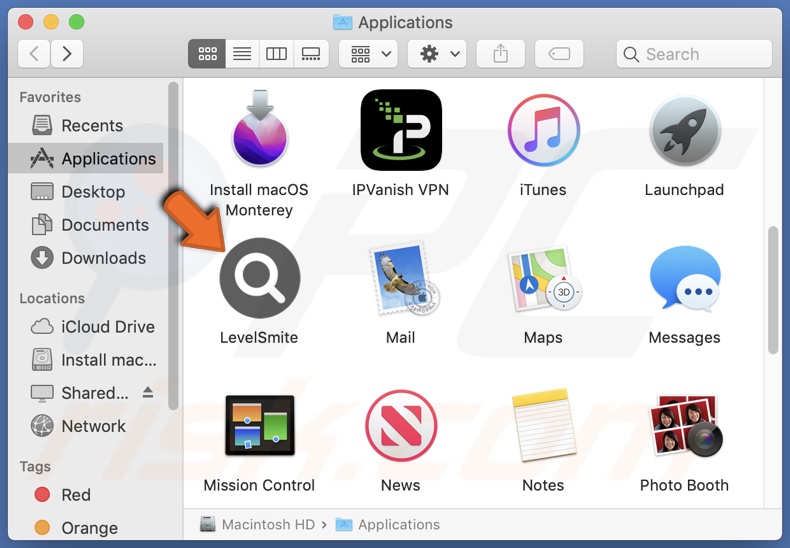Select the Orange tag
790x548 pixels.
coord(86,528)
